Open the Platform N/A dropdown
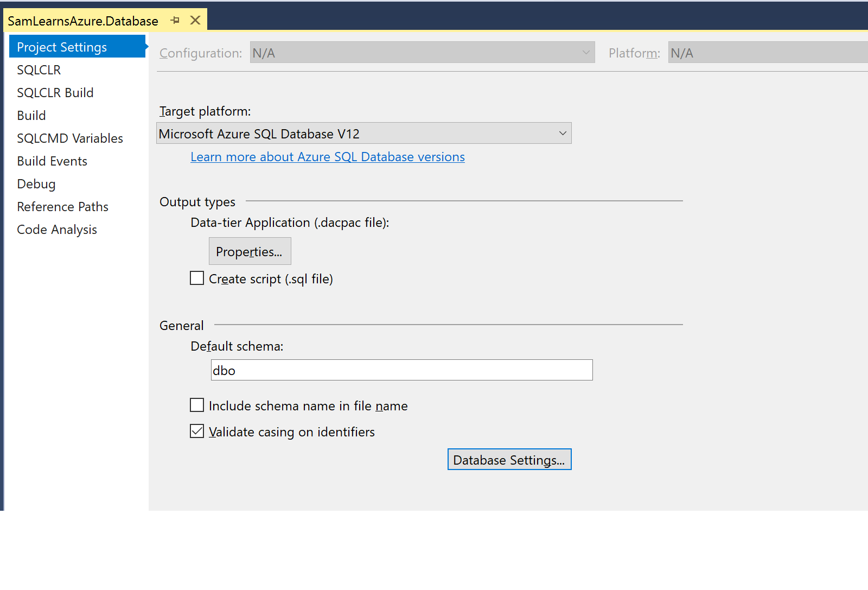Viewport: 868px width, 590px height. click(x=767, y=53)
